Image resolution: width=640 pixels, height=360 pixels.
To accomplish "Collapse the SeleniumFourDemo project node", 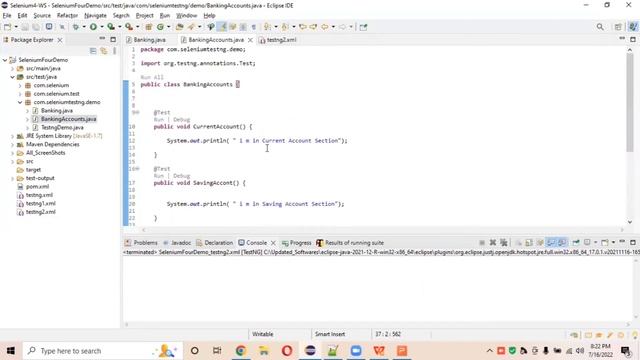I will click(5, 60).
